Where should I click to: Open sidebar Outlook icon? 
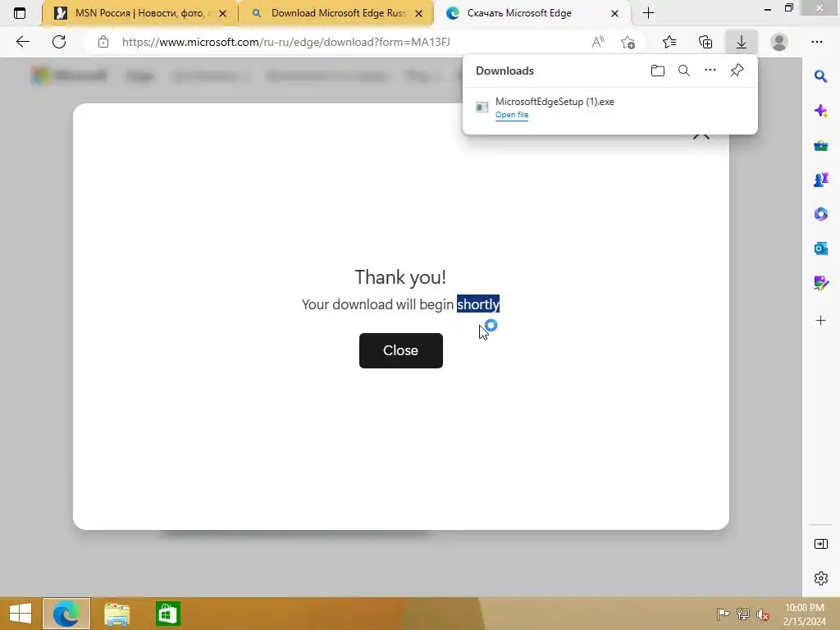pos(820,249)
